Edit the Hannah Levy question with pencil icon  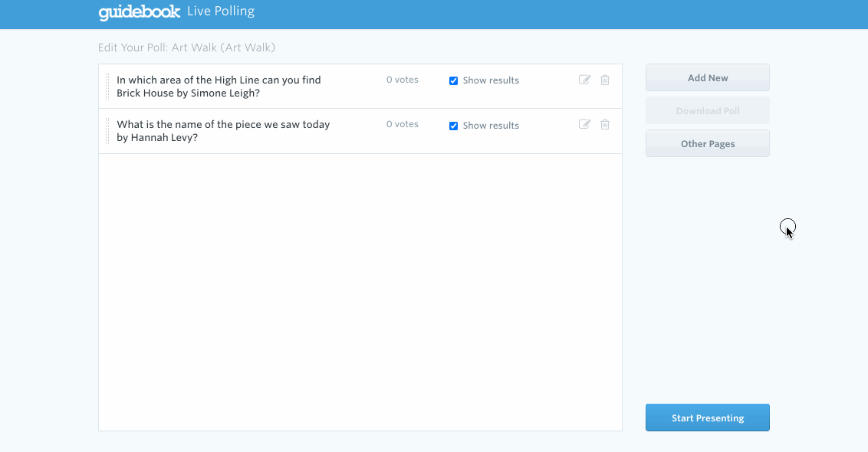pos(584,124)
